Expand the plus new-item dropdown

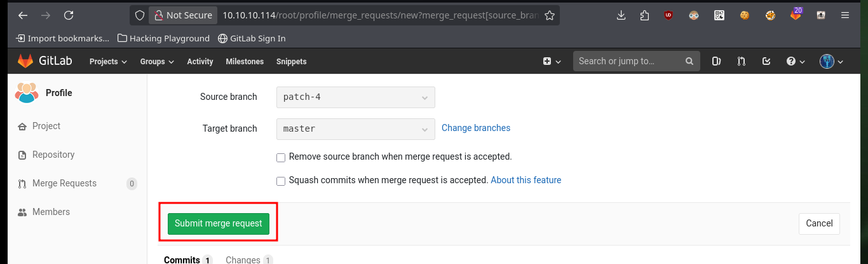[x=552, y=62]
